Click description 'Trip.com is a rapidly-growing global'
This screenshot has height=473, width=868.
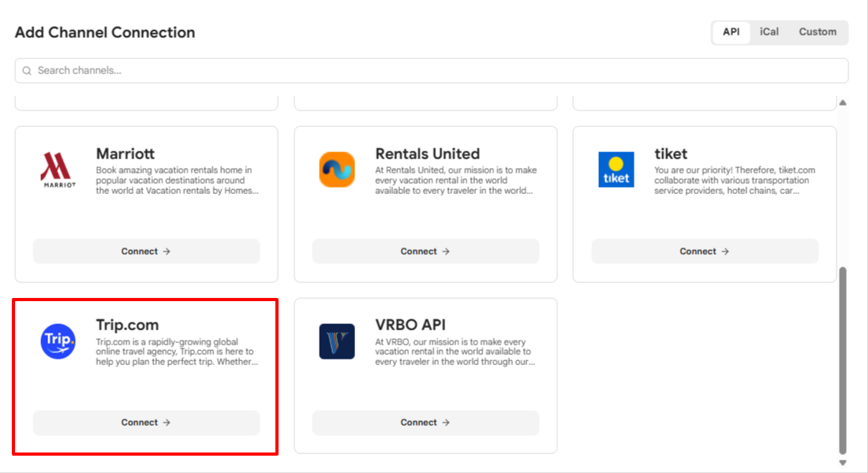[177, 352]
